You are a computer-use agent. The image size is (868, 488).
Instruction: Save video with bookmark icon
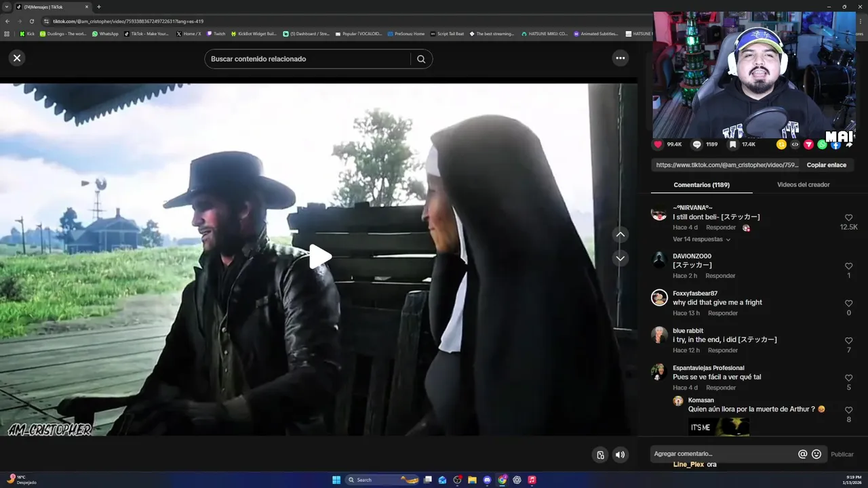733,144
